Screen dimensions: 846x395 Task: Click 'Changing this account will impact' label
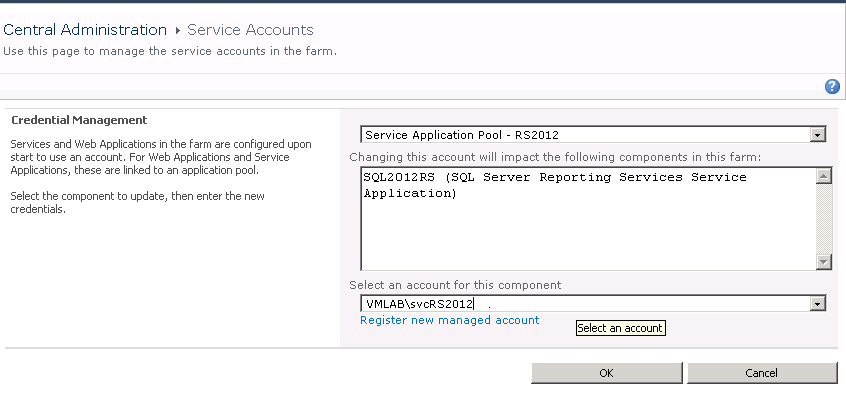pyautogui.click(x=555, y=157)
